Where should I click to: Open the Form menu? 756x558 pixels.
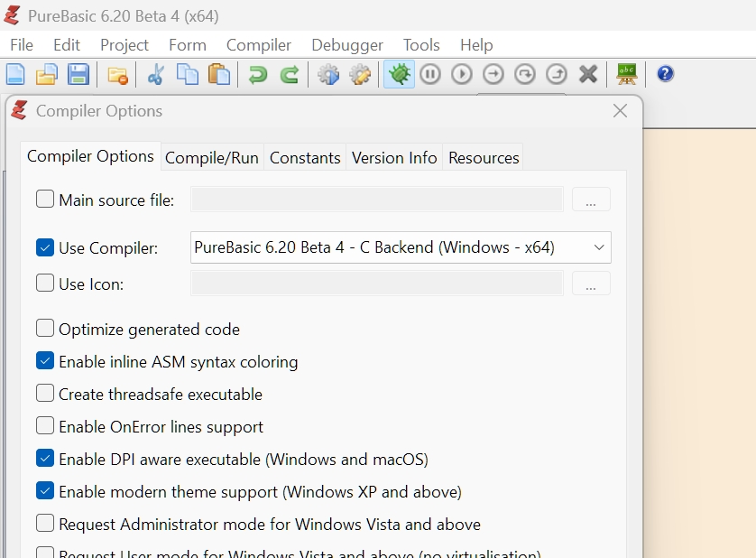point(188,45)
